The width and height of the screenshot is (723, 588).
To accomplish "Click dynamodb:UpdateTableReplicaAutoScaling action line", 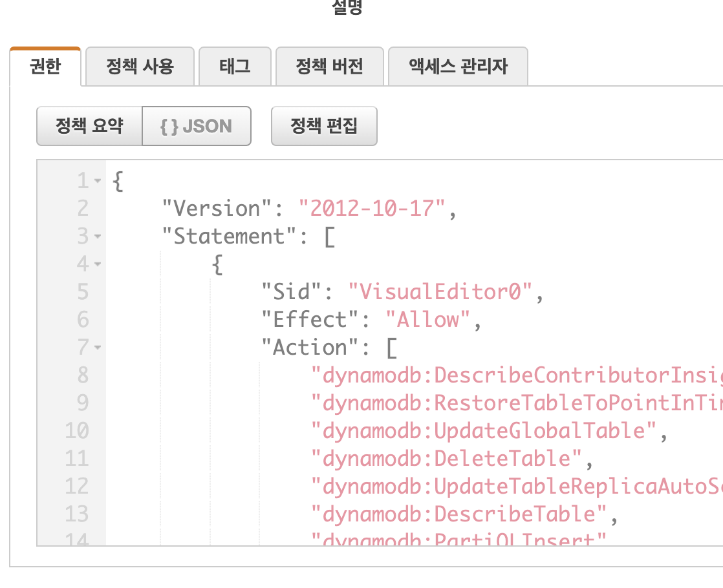I will tap(517, 487).
